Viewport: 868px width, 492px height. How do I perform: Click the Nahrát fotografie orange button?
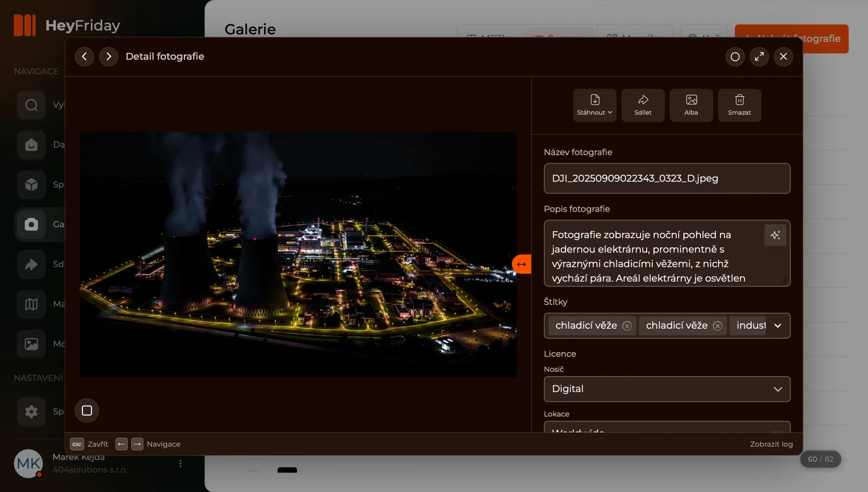[792, 39]
